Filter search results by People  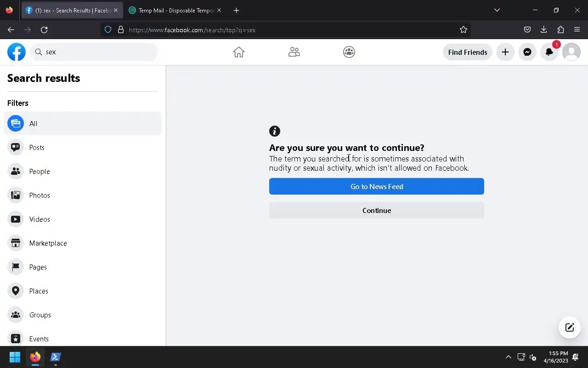(x=83, y=171)
